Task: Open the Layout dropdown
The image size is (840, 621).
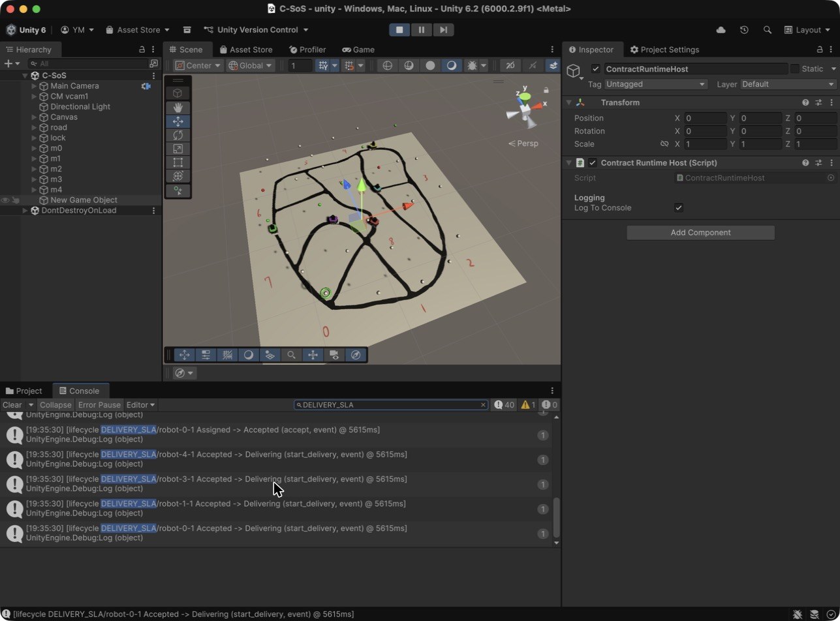Action: click(x=807, y=30)
